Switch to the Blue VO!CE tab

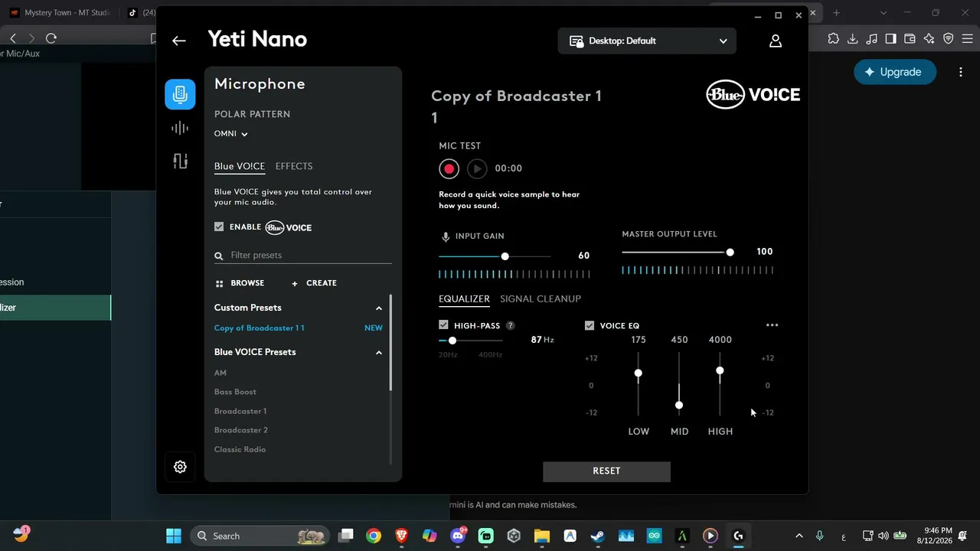240,166
